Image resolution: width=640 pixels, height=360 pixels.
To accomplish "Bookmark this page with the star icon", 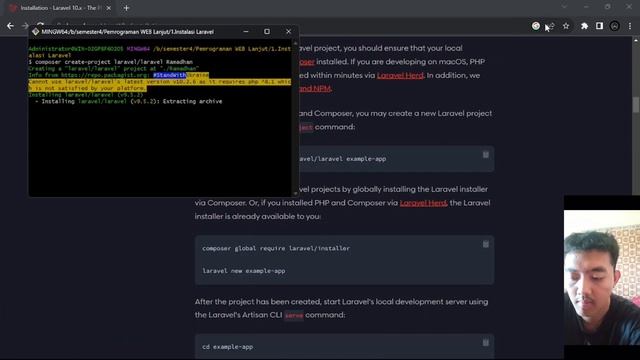I will (x=566, y=26).
